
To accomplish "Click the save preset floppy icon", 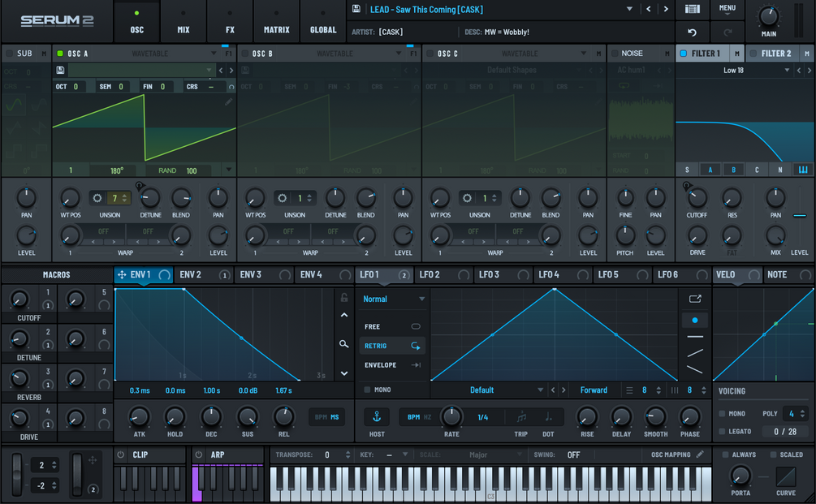I will pos(356,9).
